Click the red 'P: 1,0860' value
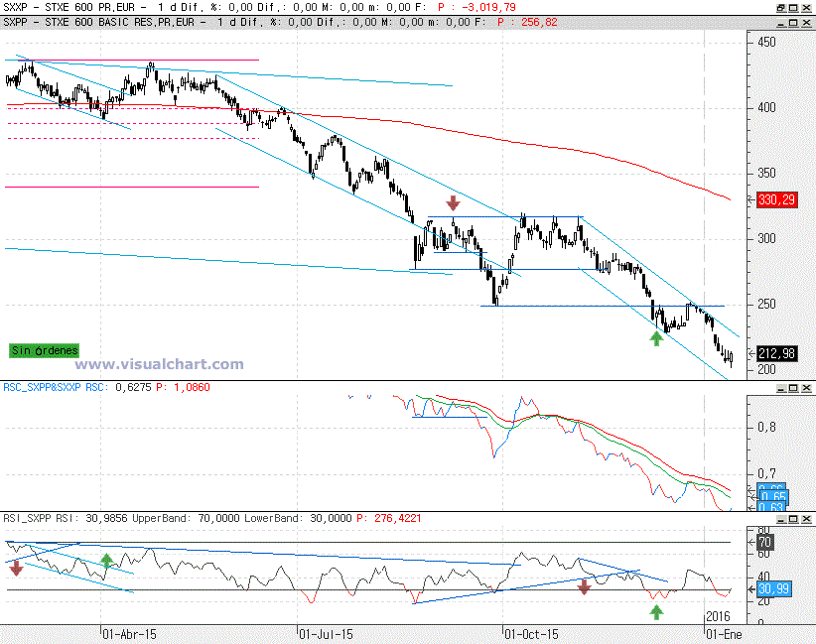This screenshot has width=816, height=644. click(x=184, y=387)
